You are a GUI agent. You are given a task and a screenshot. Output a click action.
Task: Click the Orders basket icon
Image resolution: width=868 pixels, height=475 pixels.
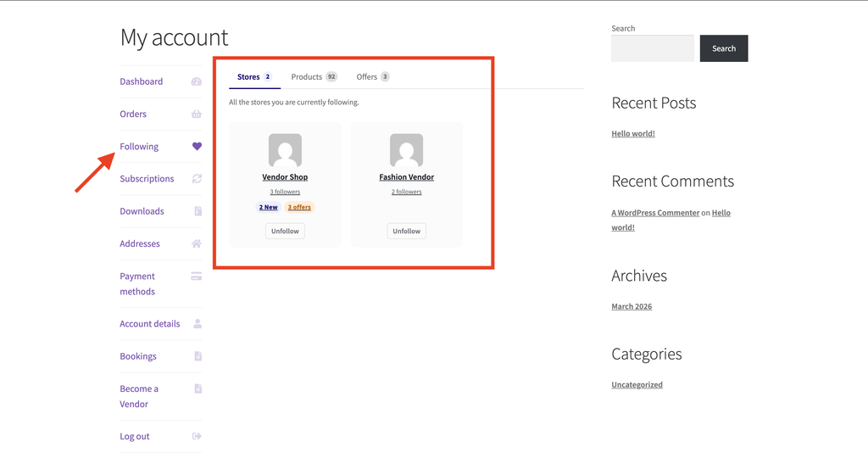click(x=197, y=114)
